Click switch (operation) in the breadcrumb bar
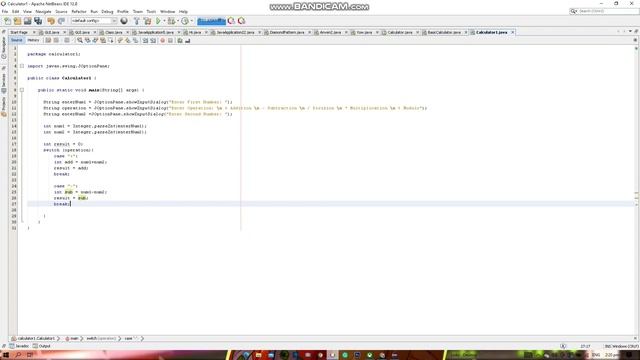Image resolution: width=640 pixels, height=360 pixels. (101, 338)
